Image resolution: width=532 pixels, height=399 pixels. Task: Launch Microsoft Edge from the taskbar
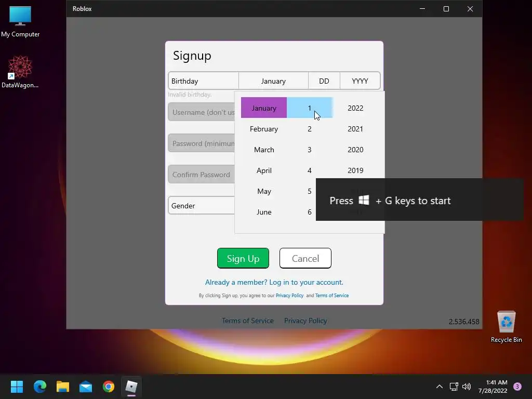39,387
